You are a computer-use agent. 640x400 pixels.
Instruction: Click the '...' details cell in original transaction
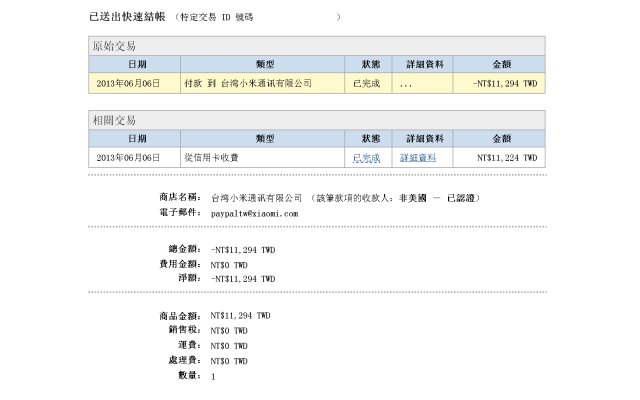(x=422, y=84)
